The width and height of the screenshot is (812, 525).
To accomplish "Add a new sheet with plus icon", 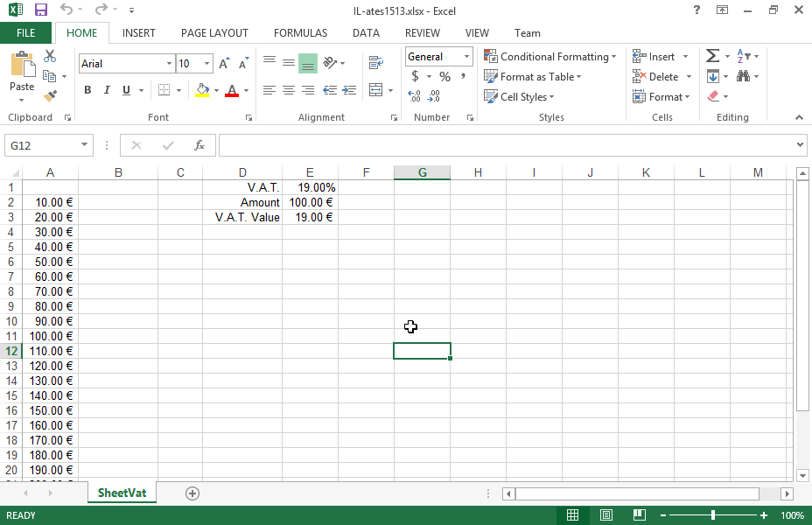I will click(192, 493).
